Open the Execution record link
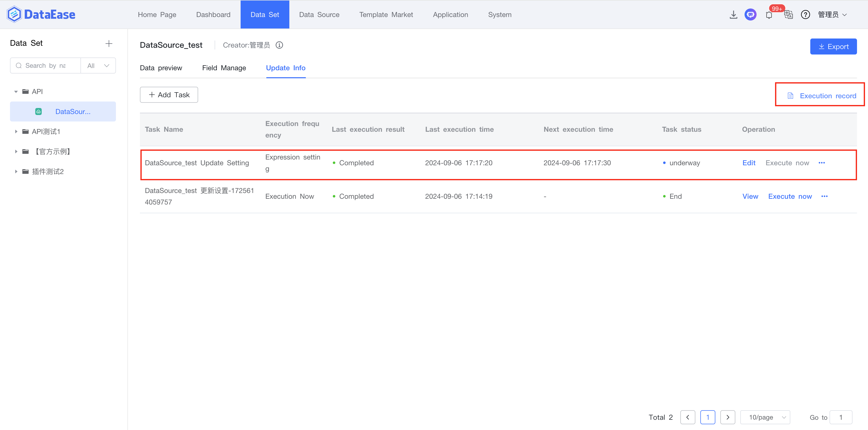Screen dimensions: 868x430 [x=822, y=96]
